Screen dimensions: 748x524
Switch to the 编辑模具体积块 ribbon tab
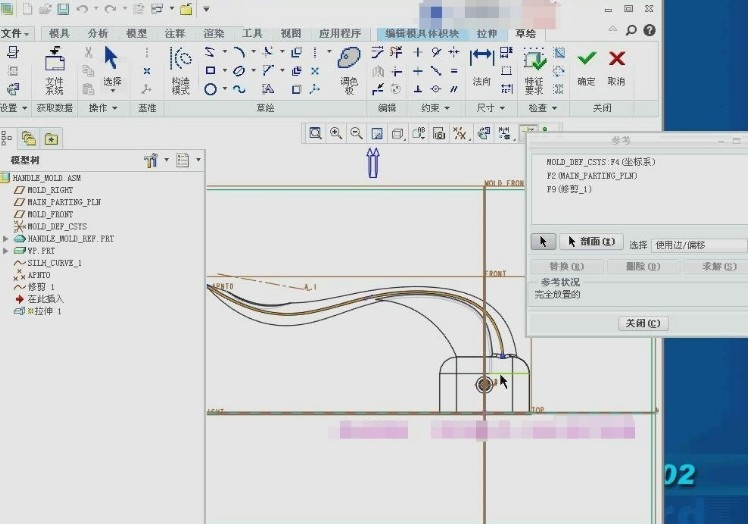(422, 33)
